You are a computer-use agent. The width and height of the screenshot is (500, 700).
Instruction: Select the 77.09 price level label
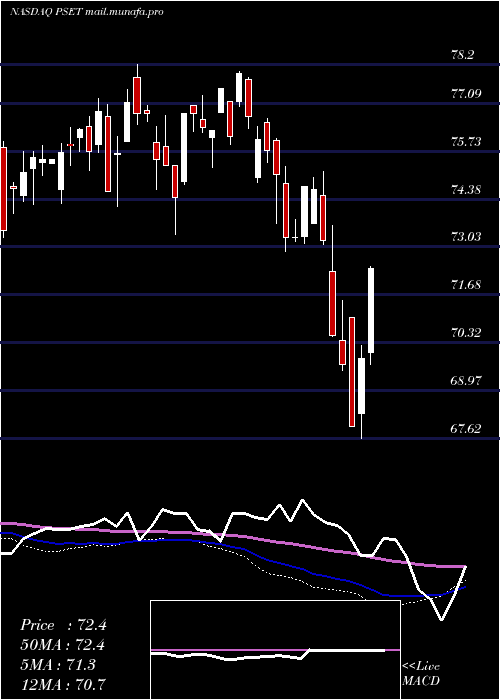(x=467, y=94)
